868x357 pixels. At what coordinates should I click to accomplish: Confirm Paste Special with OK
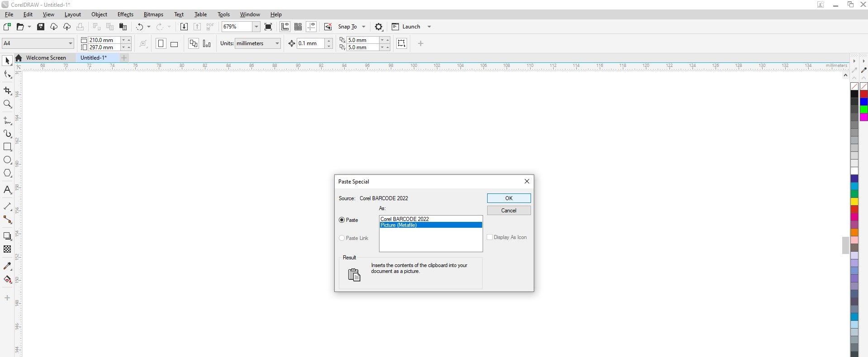[x=509, y=198]
